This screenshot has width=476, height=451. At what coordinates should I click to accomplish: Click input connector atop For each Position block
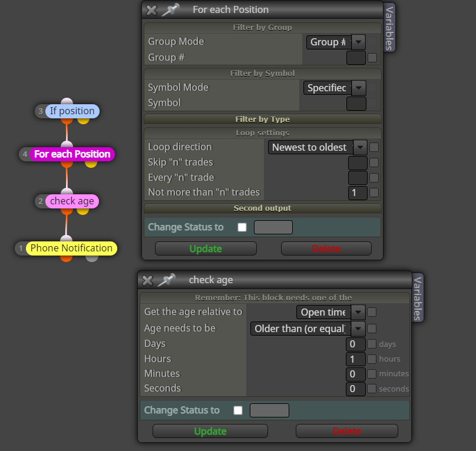pyautogui.click(x=67, y=144)
